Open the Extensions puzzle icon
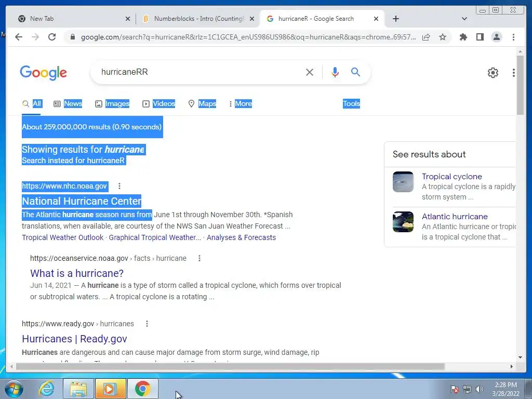 [463, 37]
